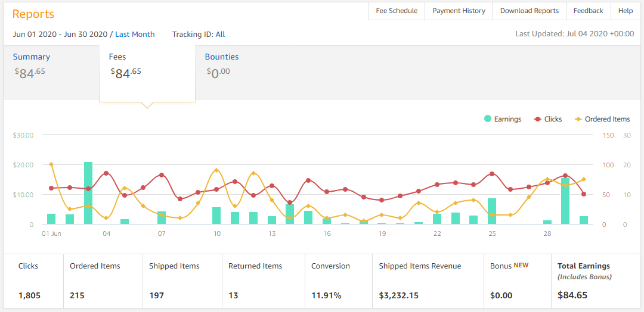Click the 28 x-axis date label

[547, 233]
